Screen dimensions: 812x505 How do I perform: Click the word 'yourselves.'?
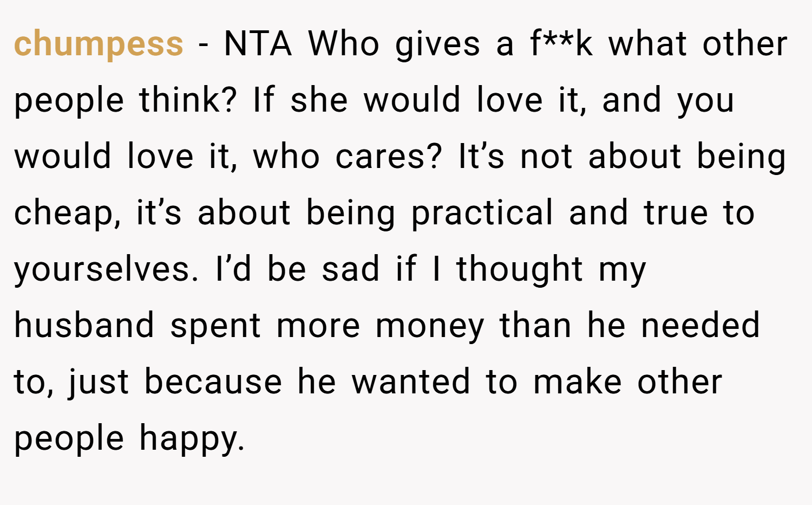click(x=107, y=270)
